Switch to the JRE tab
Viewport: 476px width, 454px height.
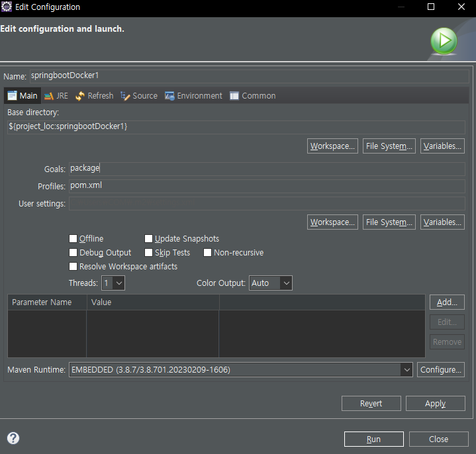point(56,96)
